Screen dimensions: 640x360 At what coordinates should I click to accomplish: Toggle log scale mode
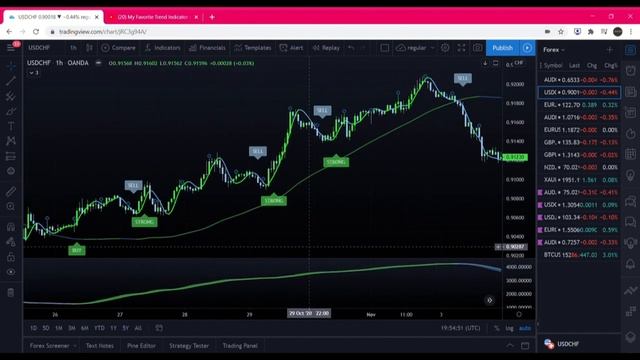pyautogui.click(x=509, y=328)
